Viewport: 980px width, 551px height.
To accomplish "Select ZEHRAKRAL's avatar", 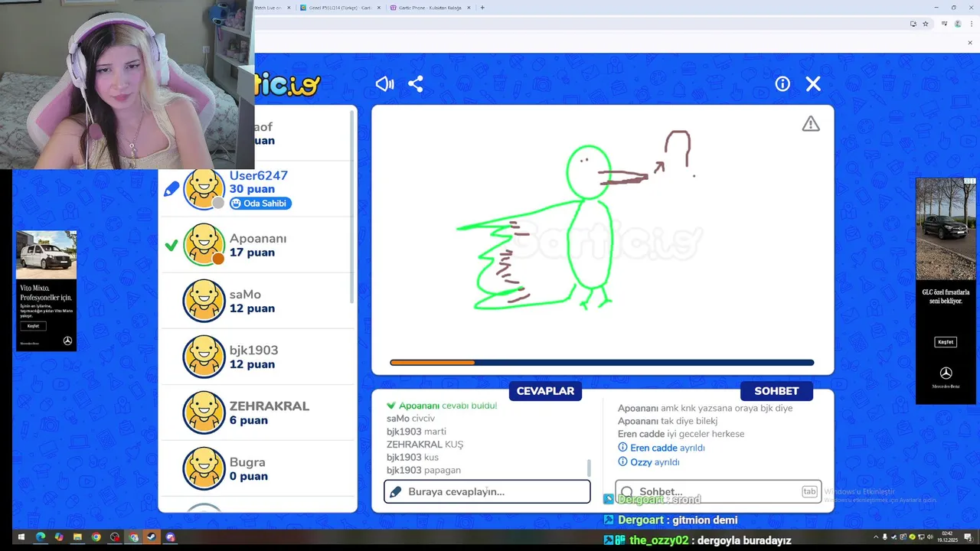I will coord(204,412).
